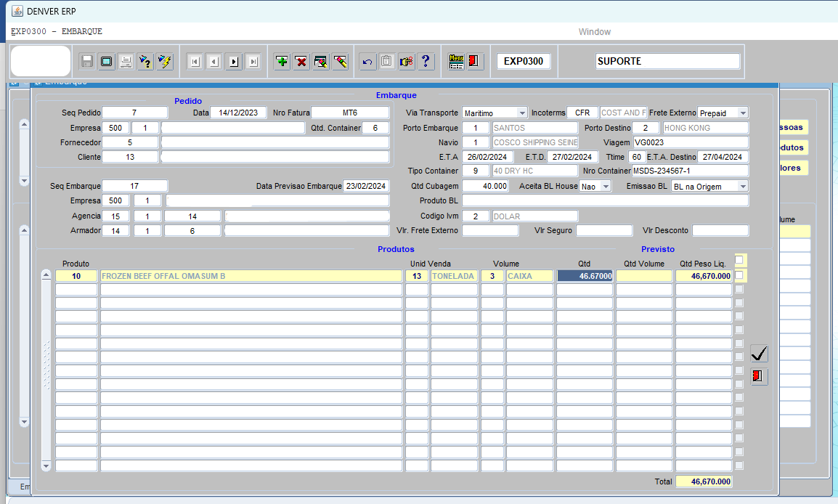
Task: Click the clipboard paste icon
Action: coord(387,62)
